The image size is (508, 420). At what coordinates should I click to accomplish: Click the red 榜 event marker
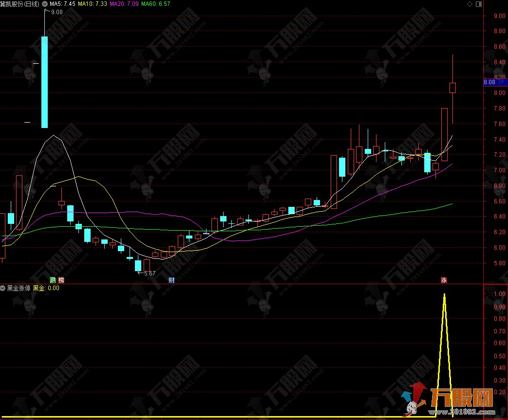pyautogui.click(x=61, y=280)
